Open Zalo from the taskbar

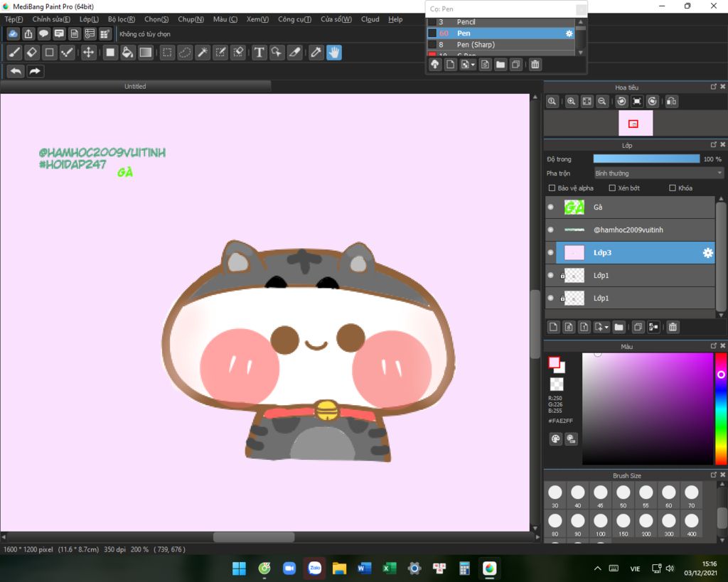(x=315, y=568)
